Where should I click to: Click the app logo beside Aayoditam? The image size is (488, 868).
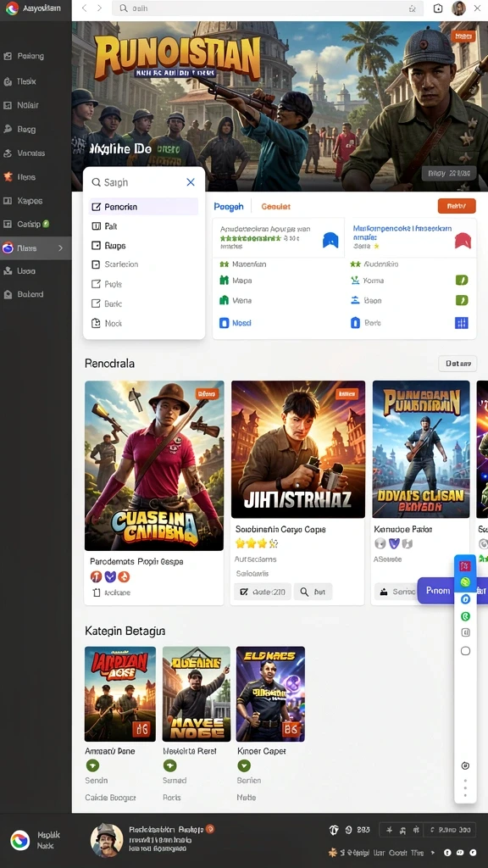click(12, 8)
